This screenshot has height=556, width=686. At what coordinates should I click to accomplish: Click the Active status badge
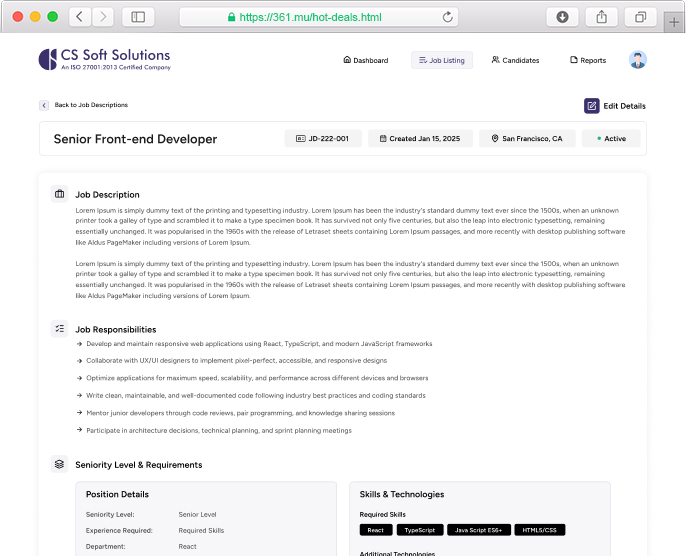[611, 139]
